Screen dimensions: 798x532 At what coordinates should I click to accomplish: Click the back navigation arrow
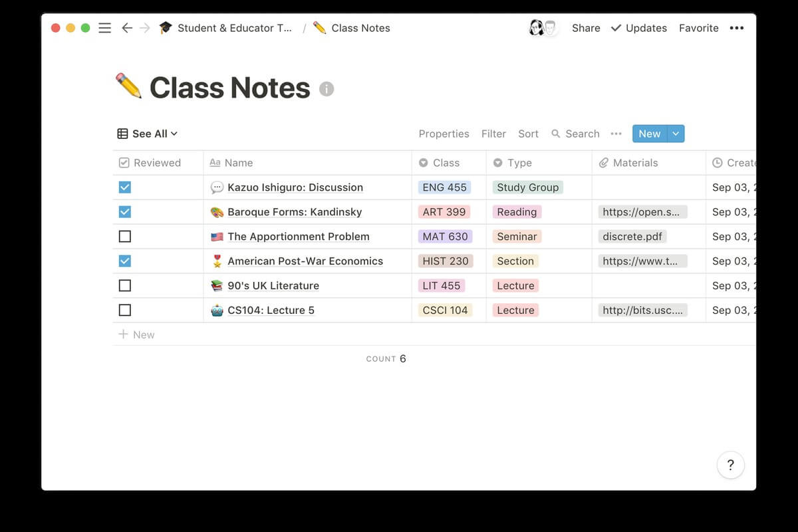126,28
